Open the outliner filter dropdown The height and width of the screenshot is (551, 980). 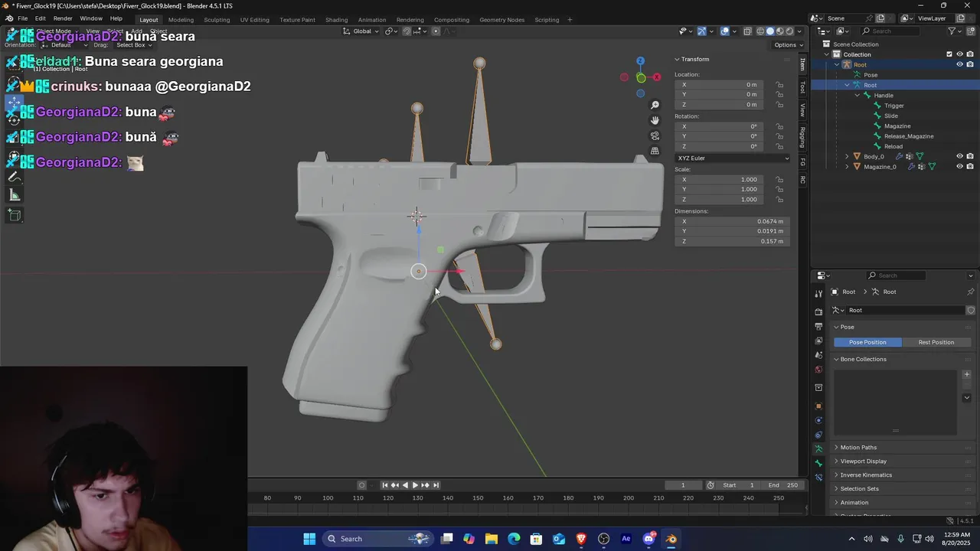tap(955, 31)
